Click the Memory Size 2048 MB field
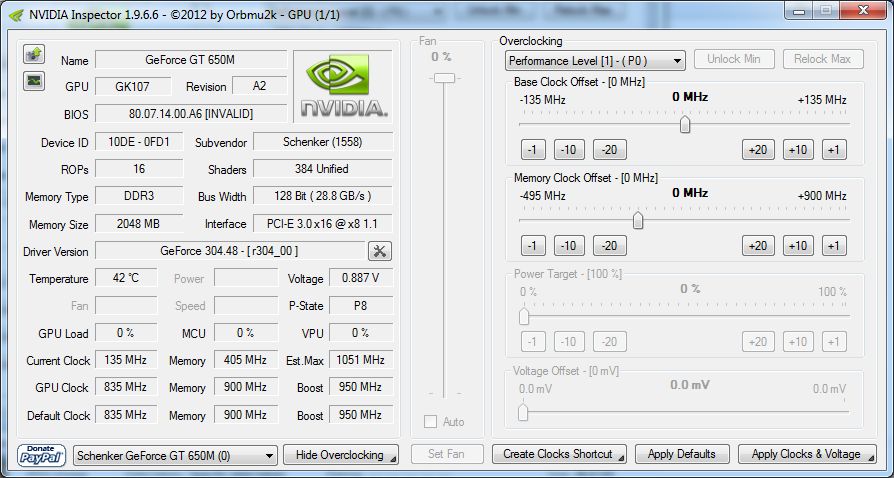The width and height of the screenshot is (894, 478). click(x=139, y=224)
